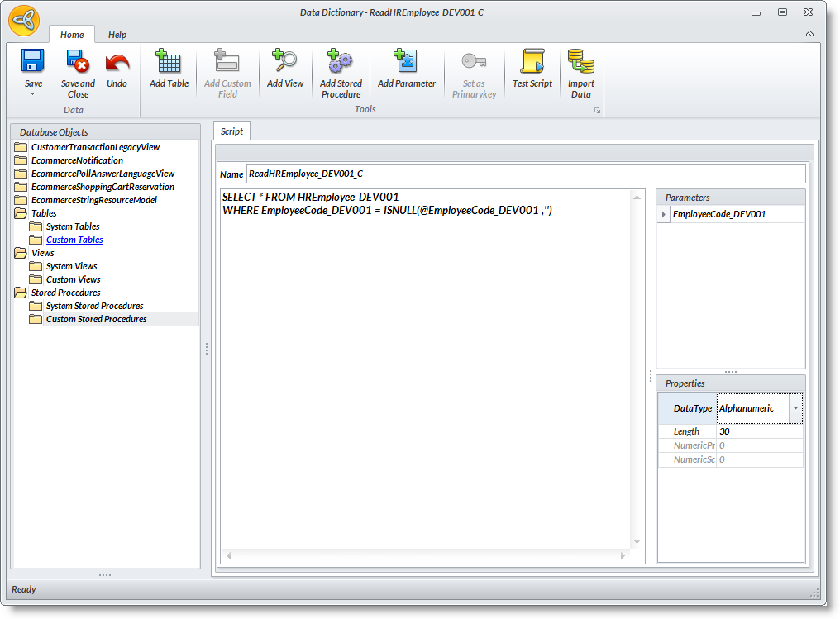This screenshot has width=840, height=619.
Task: Open the Custom Tables link
Action: [74, 240]
